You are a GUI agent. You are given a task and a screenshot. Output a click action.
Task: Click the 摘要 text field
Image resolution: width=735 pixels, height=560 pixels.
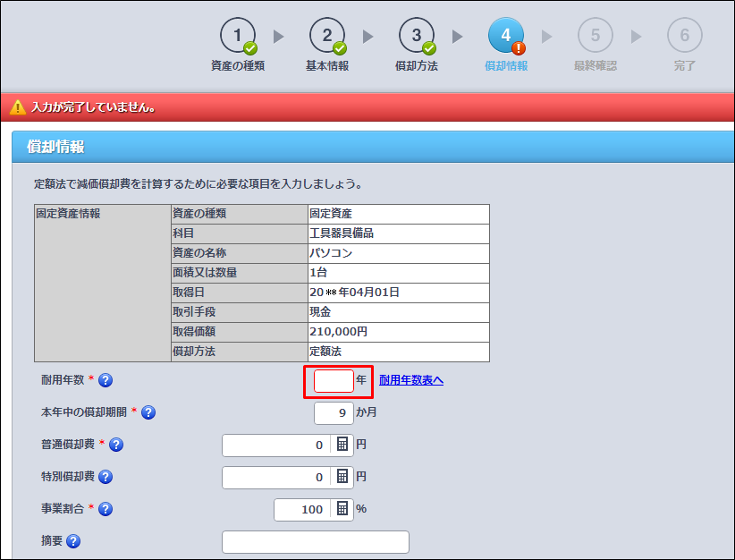pos(316,542)
